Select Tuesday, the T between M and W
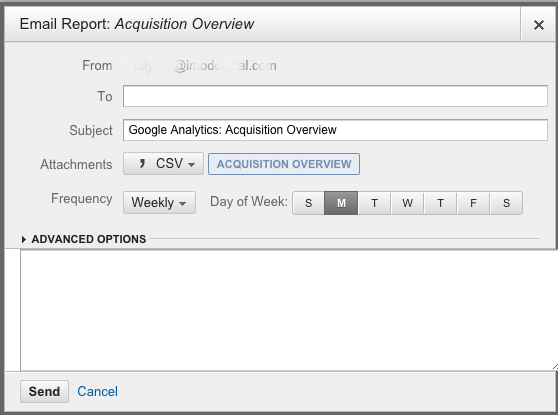558x415 pixels. (374, 203)
